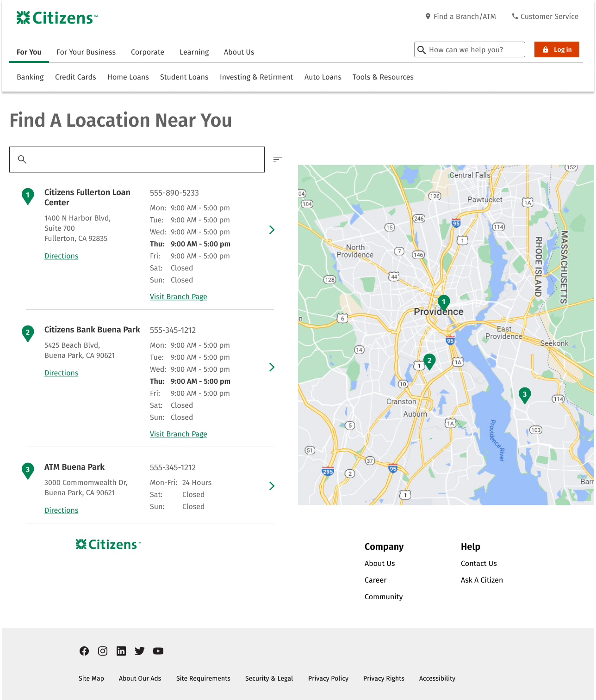Viewport: 596px width, 700px height.
Task: Open the LinkedIn icon in footer
Action: pos(121,651)
